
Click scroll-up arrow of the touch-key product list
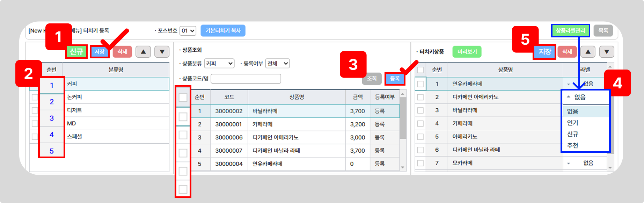(610, 66)
